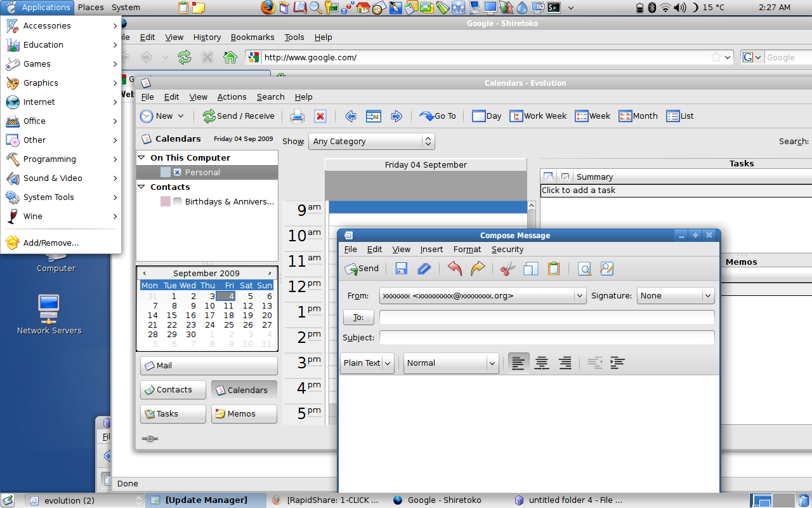Toggle Birthdays & Anniversaries calendar checkbox
The image size is (812, 508).
pos(178,201)
